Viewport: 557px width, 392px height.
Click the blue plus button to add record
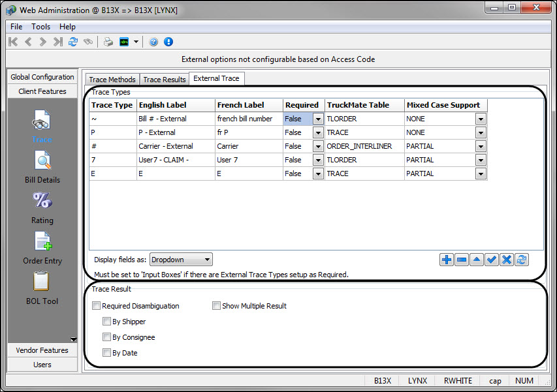(x=447, y=260)
